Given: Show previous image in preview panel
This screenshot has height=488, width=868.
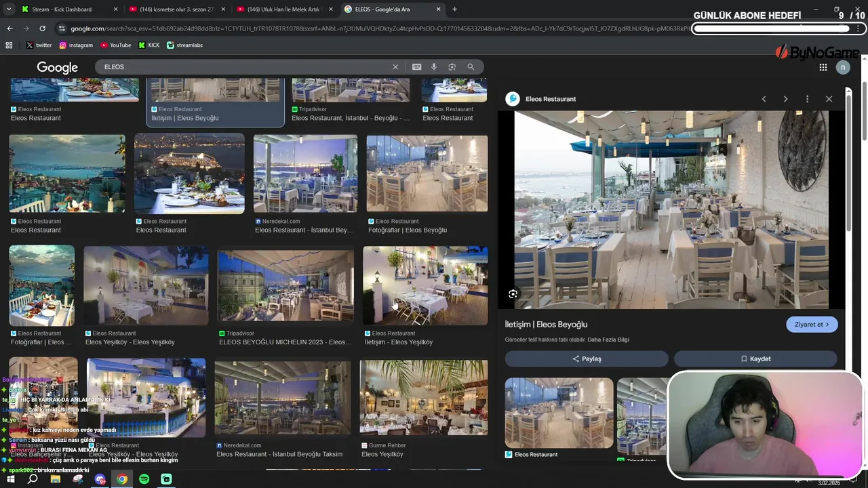Looking at the screenshot, I should click(764, 99).
